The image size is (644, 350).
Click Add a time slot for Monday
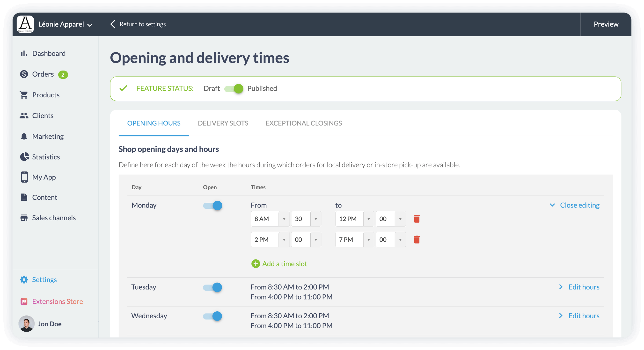(x=279, y=264)
